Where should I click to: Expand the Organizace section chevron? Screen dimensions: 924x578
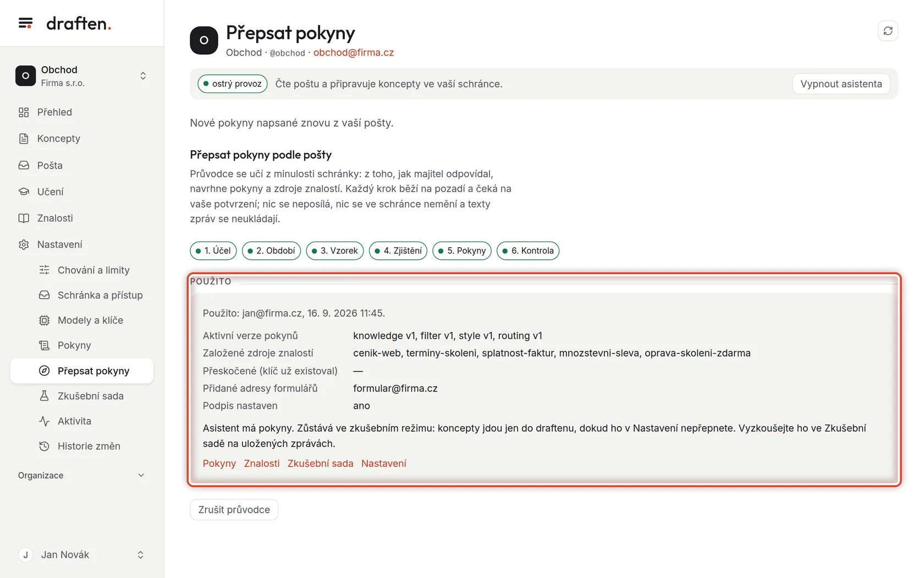tap(141, 476)
